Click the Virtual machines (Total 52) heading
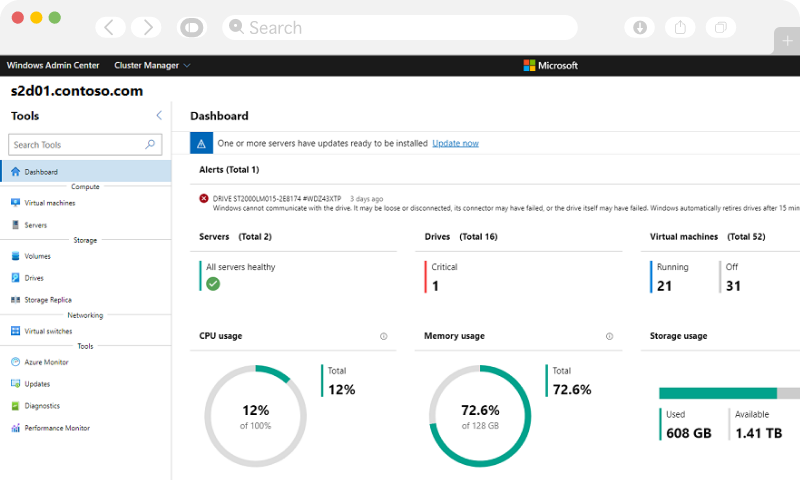Viewport: 800px width, 480px height. [707, 237]
